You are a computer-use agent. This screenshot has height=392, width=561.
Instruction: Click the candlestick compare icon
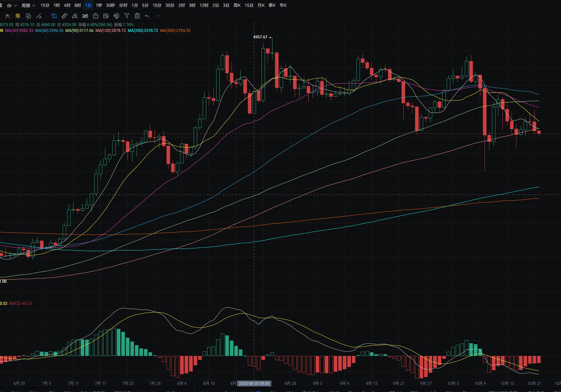pos(85,16)
